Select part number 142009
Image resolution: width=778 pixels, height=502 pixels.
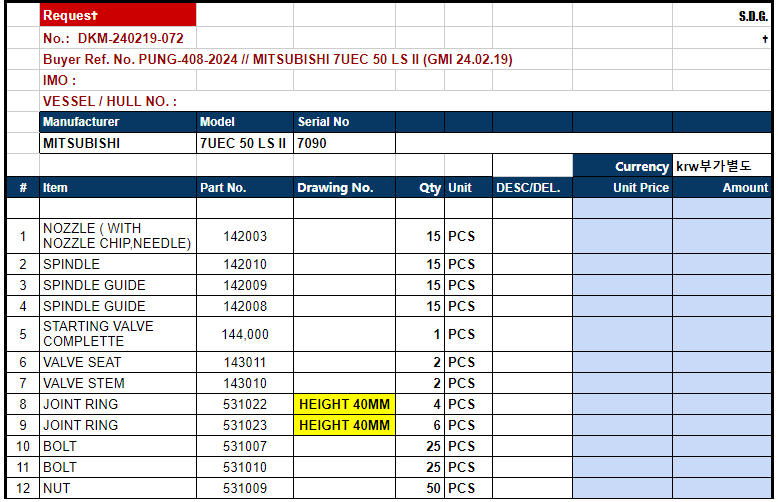[245, 285]
